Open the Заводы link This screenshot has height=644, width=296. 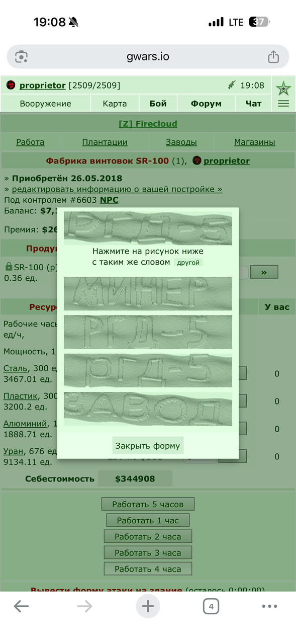(x=181, y=142)
